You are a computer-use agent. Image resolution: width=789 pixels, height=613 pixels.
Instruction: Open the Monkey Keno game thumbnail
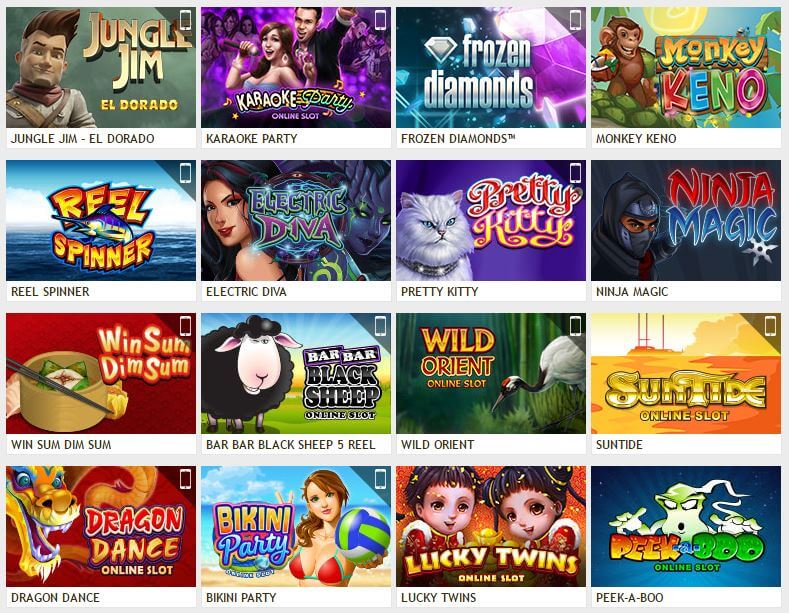point(686,67)
